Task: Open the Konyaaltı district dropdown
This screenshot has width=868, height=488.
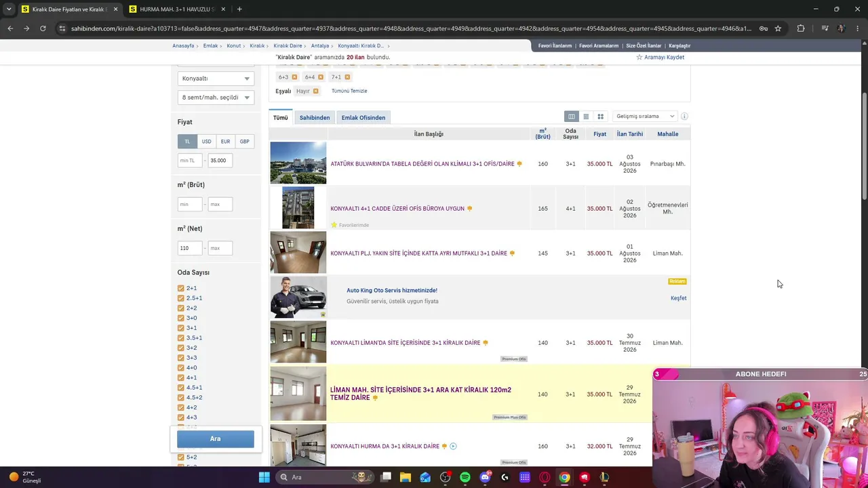Action: pyautogui.click(x=216, y=79)
